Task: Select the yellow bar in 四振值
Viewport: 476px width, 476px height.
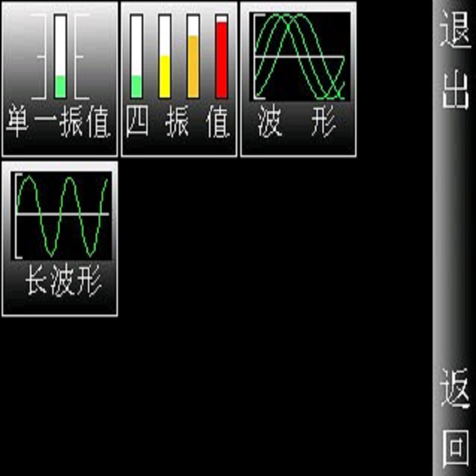Action: [165, 57]
